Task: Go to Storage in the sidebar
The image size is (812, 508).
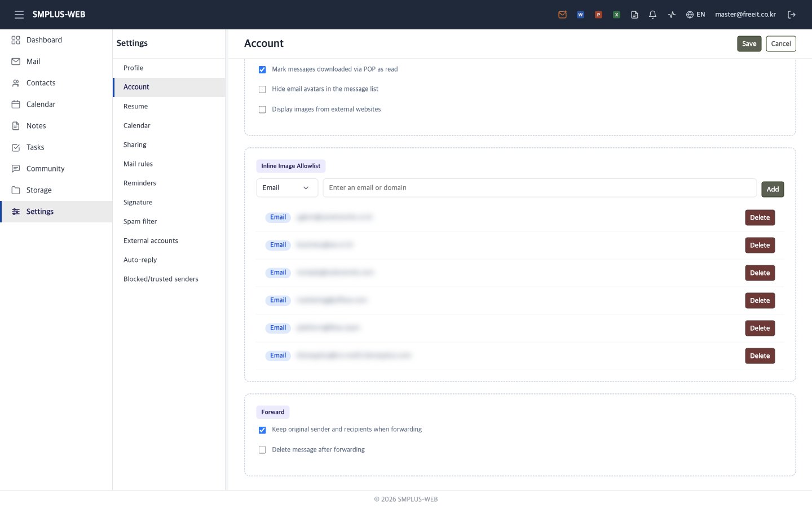Action: (x=56, y=190)
